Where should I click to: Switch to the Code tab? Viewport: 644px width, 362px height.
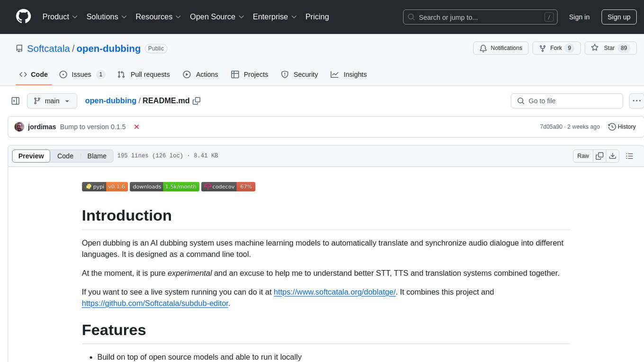pos(34,74)
